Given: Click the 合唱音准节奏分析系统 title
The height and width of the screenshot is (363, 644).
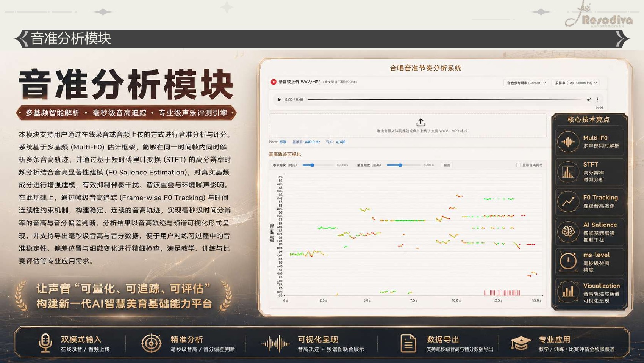Looking at the screenshot, I should coord(425,68).
